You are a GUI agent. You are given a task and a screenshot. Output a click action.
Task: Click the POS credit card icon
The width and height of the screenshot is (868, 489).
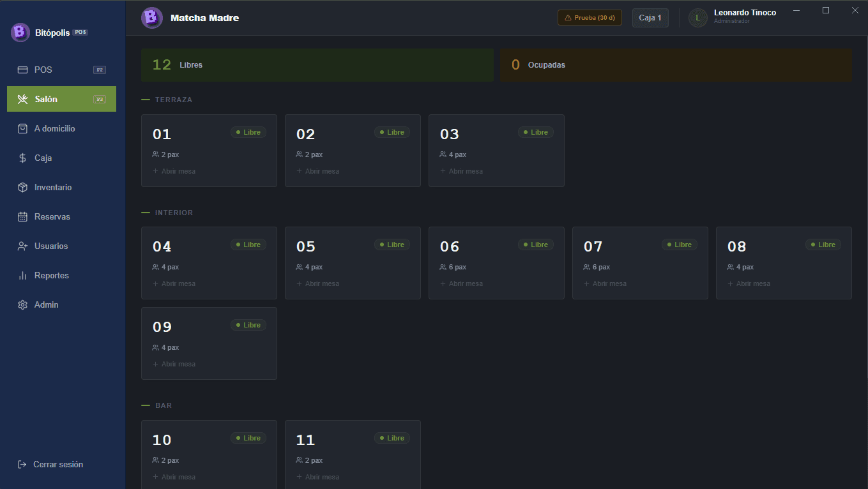pos(22,70)
